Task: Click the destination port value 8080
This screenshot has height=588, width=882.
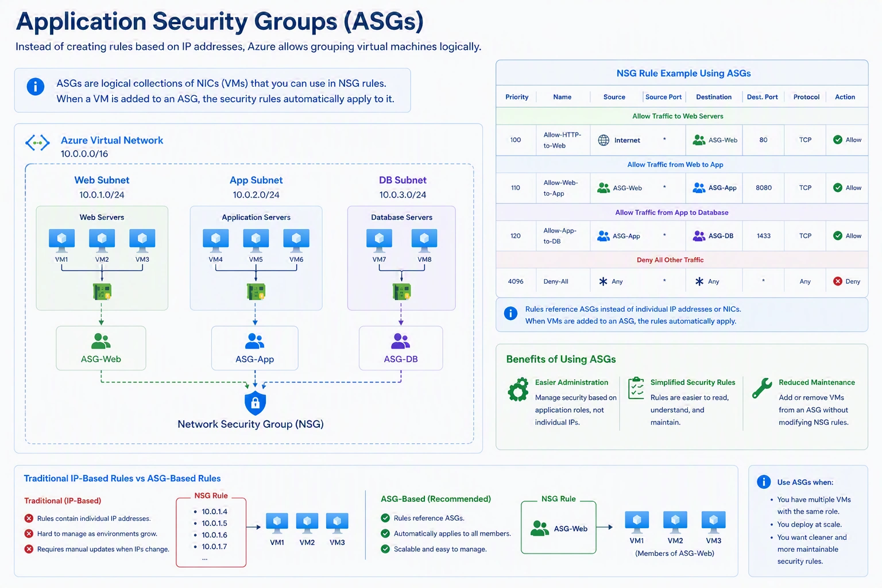Action: coord(764,188)
